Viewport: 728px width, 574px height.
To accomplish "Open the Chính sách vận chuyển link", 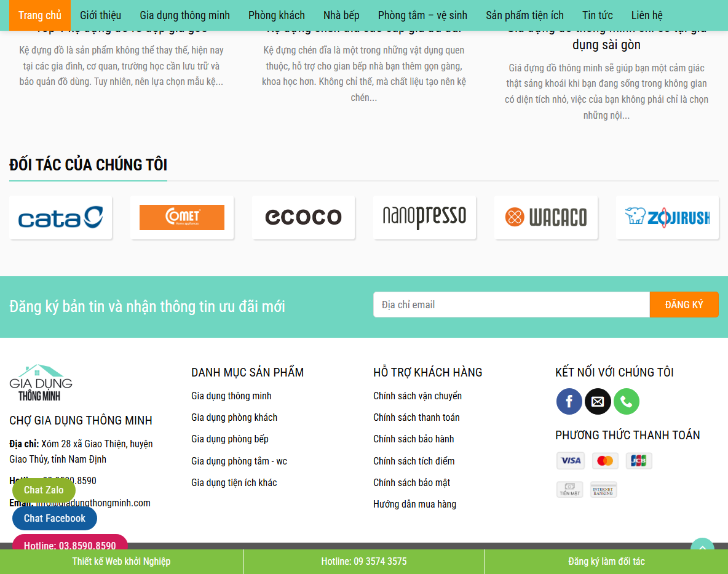I will (x=419, y=396).
